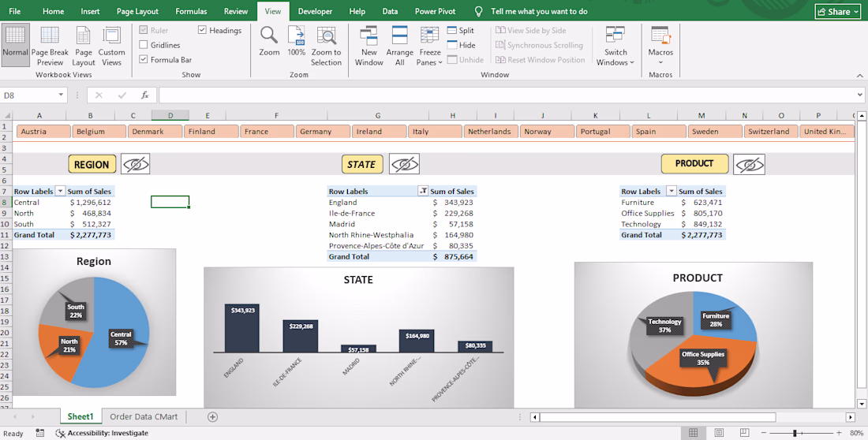This screenshot has height=440, width=868.
Task: Select the Switzerland slicer button
Action: pyautogui.click(x=771, y=131)
